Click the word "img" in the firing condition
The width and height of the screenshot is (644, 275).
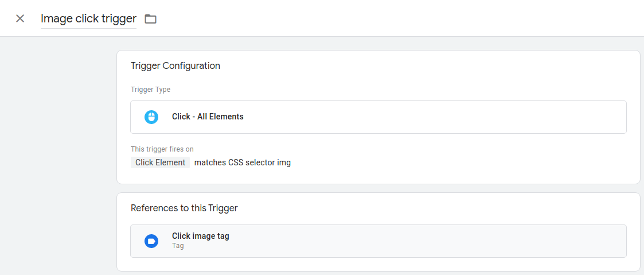[284, 162]
